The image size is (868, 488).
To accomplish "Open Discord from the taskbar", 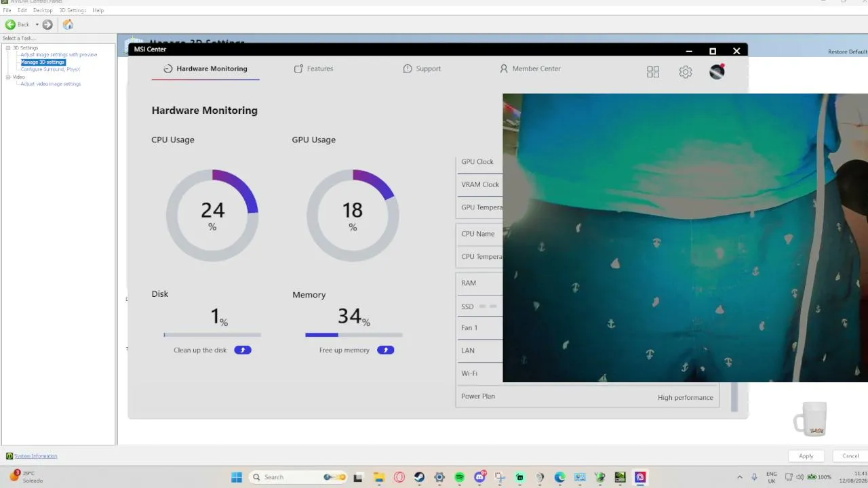I will point(479,477).
